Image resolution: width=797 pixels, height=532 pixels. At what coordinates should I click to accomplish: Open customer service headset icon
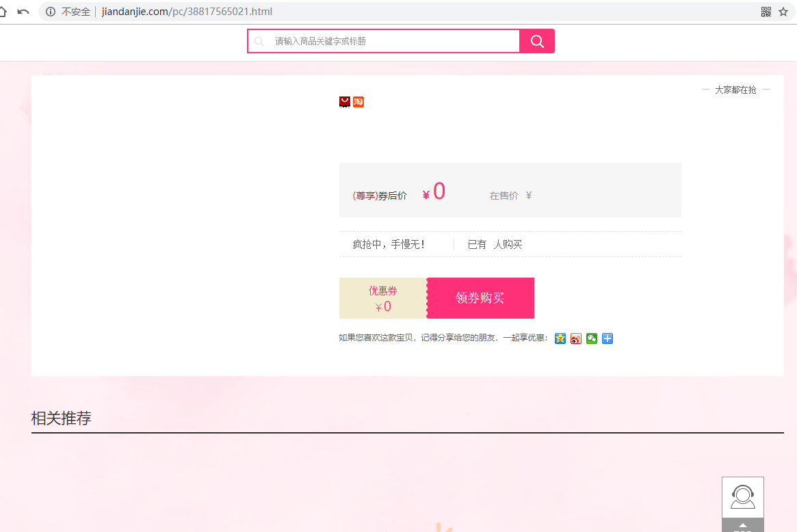tap(742, 496)
